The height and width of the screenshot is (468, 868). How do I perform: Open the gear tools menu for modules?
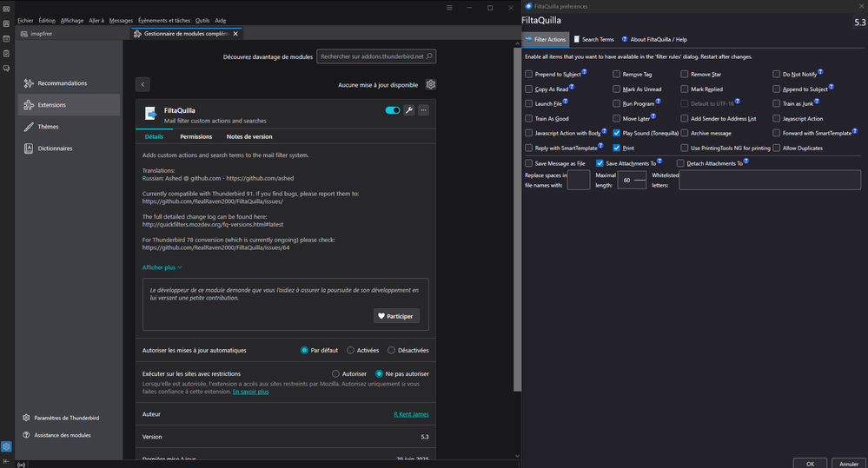tap(430, 85)
